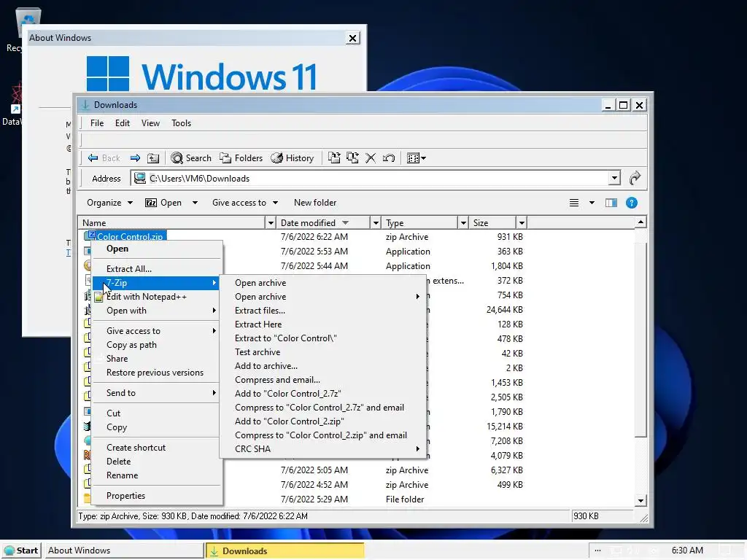Click the change view list icon
Image resolution: width=747 pixels, height=560 pixels.
(x=574, y=203)
